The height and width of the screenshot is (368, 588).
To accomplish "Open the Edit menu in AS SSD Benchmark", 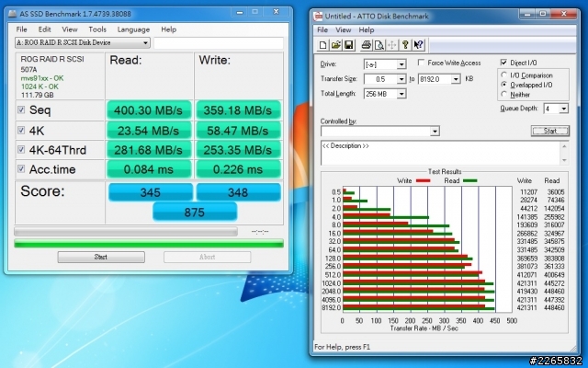I will click(44, 29).
